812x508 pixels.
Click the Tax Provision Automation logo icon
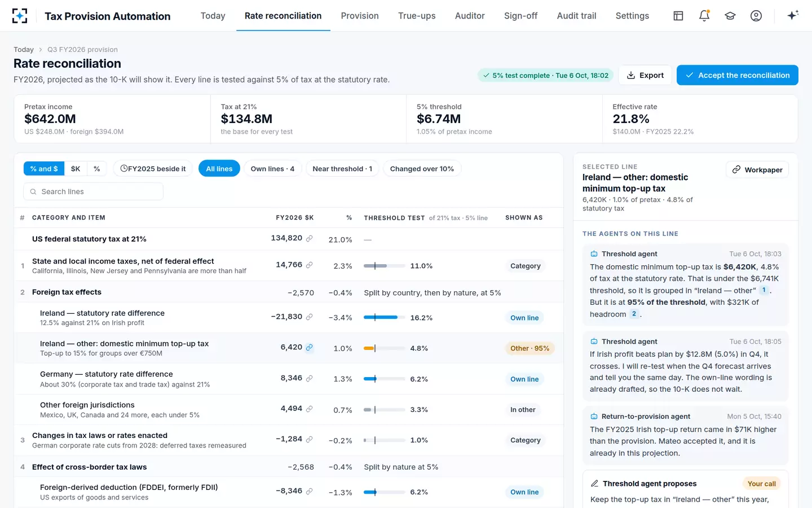(x=20, y=16)
